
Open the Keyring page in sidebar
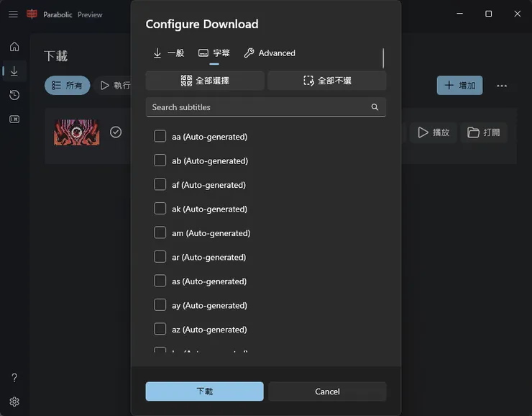14,119
